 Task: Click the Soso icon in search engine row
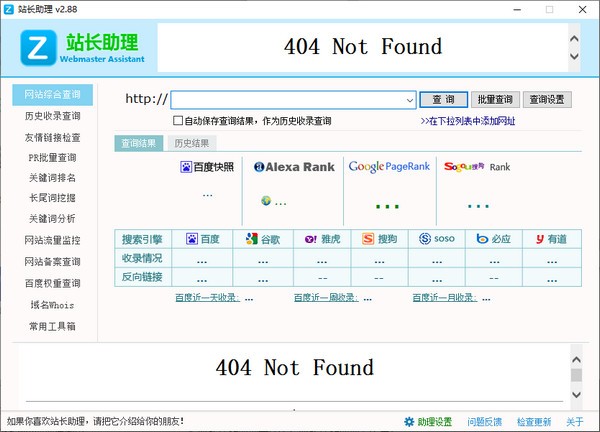[x=425, y=239]
